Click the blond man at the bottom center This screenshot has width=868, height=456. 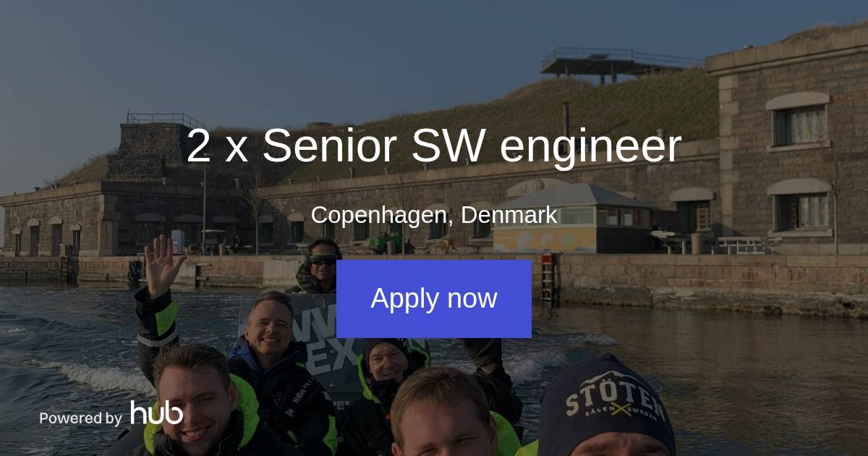click(443, 413)
